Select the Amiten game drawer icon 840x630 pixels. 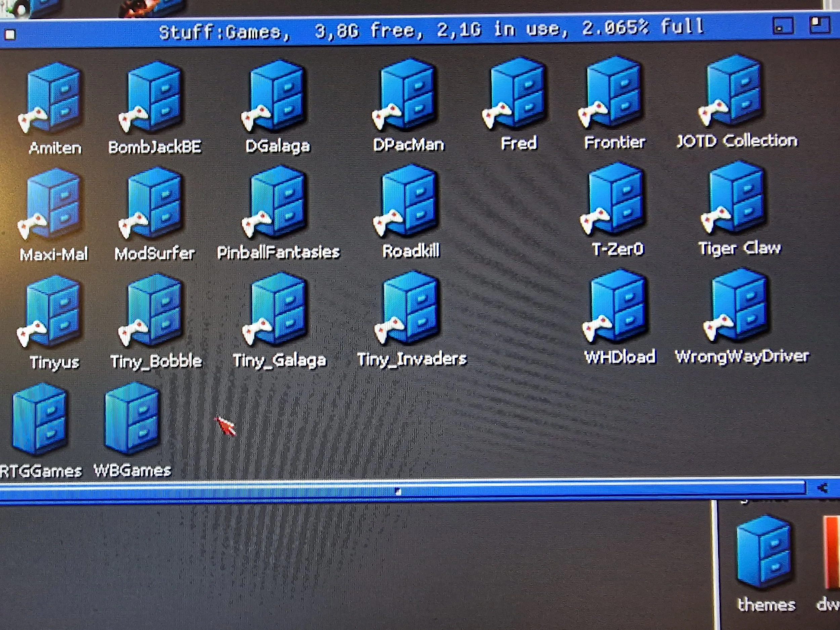click(x=51, y=99)
